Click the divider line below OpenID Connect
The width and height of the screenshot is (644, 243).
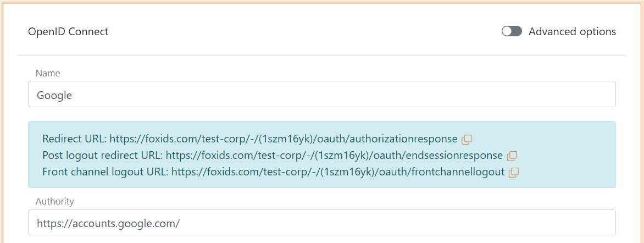coord(321,56)
